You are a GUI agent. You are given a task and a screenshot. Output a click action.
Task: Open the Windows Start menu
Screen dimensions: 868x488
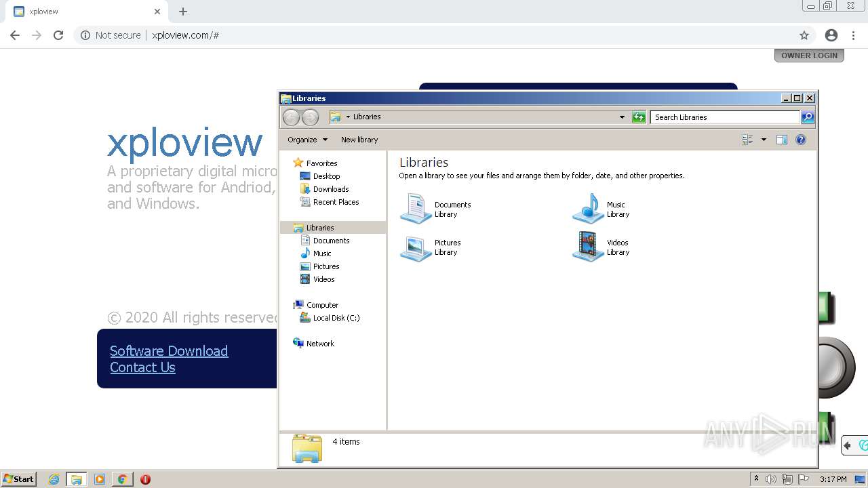18,479
